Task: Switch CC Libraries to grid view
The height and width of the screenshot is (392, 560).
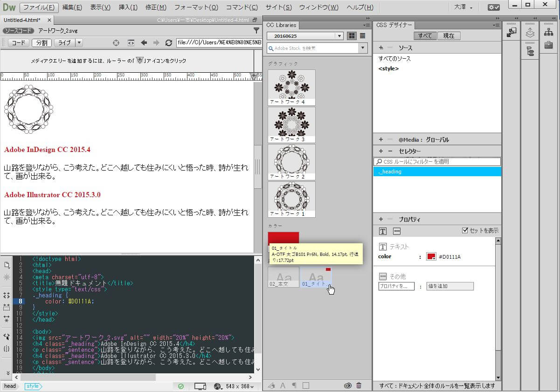Action: tap(352, 36)
